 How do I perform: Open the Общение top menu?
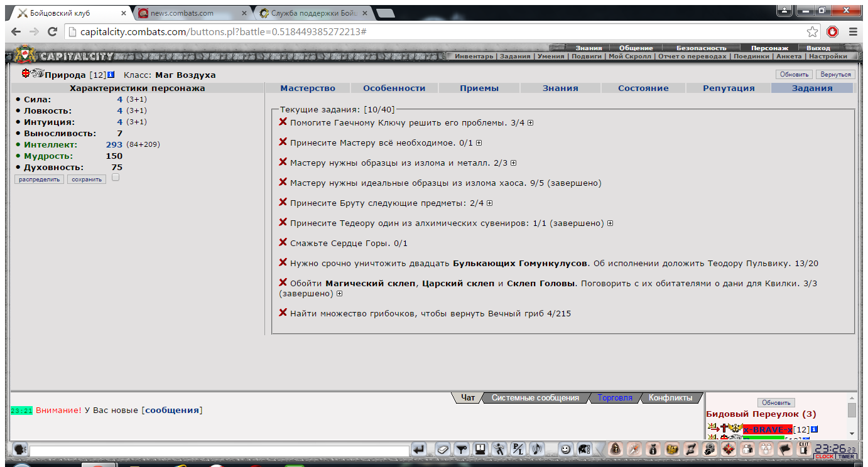(636, 48)
